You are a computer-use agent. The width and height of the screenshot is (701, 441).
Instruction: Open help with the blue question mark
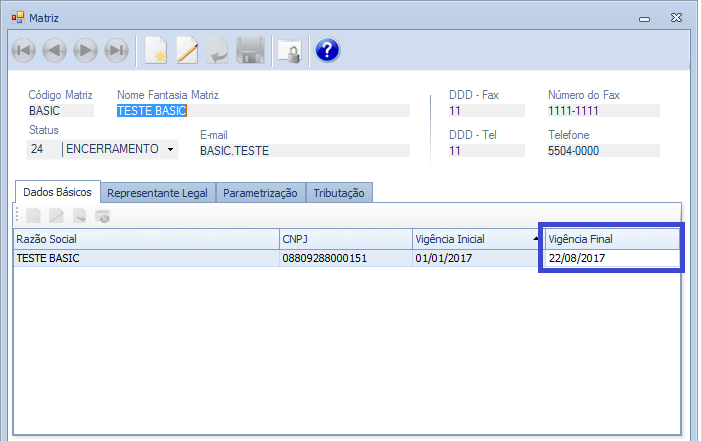point(327,50)
